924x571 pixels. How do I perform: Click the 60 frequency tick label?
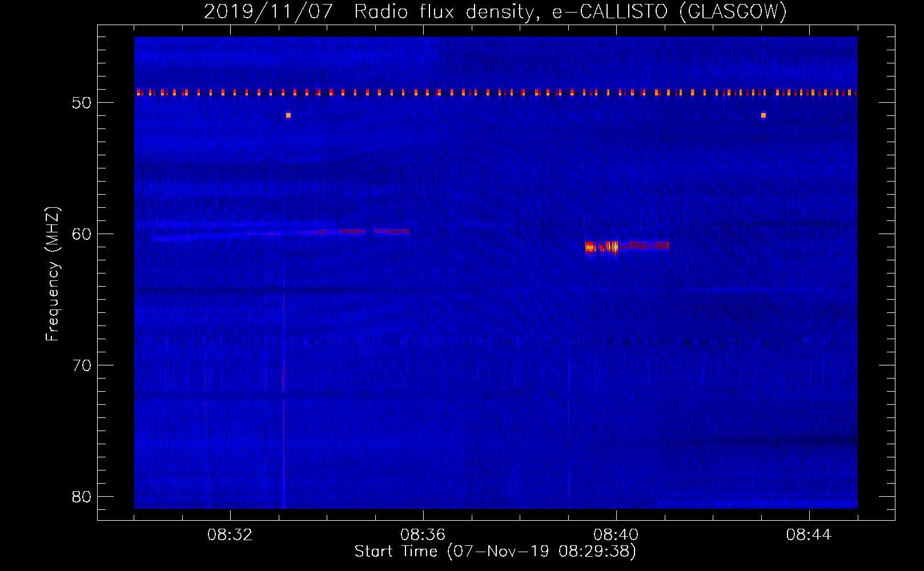[x=82, y=234]
